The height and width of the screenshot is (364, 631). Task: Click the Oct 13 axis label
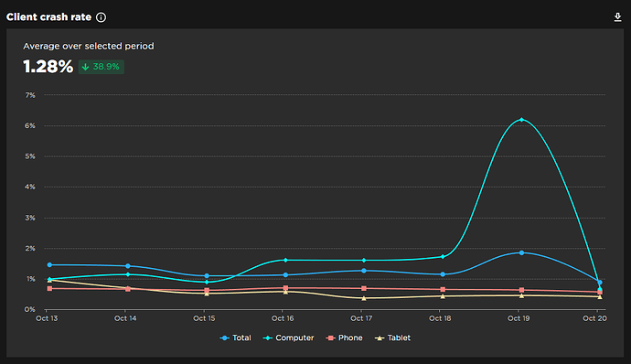click(x=47, y=318)
